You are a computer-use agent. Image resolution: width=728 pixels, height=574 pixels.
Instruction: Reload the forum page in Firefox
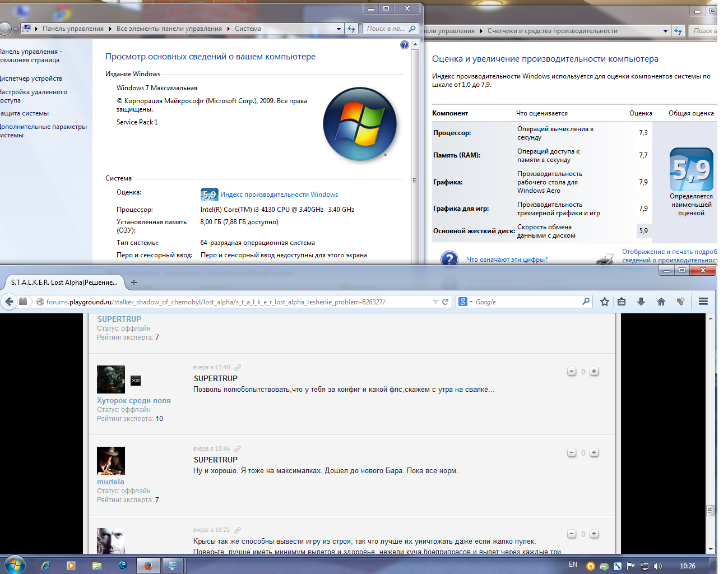[x=446, y=302]
